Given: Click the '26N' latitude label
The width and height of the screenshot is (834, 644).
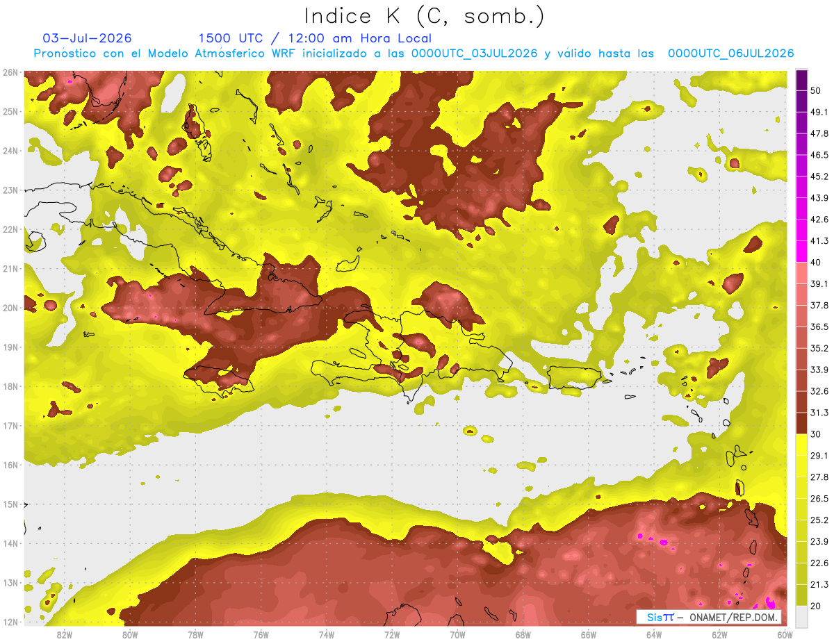Looking at the screenshot, I should point(10,72).
